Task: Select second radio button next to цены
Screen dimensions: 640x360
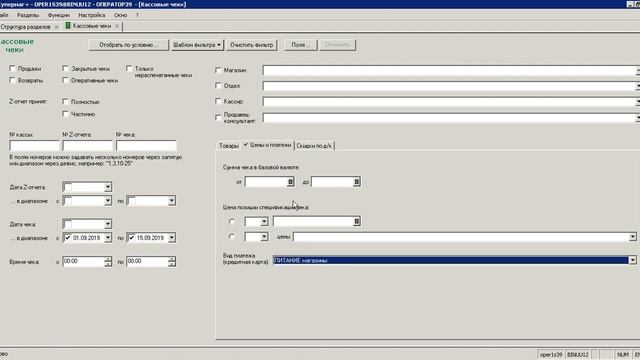Action: click(x=232, y=237)
